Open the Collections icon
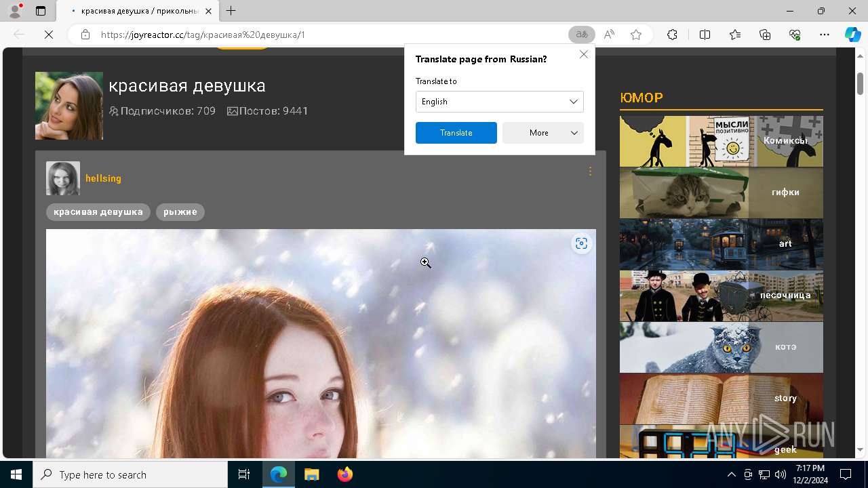Image resolution: width=868 pixels, height=488 pixels. [765, 35]
